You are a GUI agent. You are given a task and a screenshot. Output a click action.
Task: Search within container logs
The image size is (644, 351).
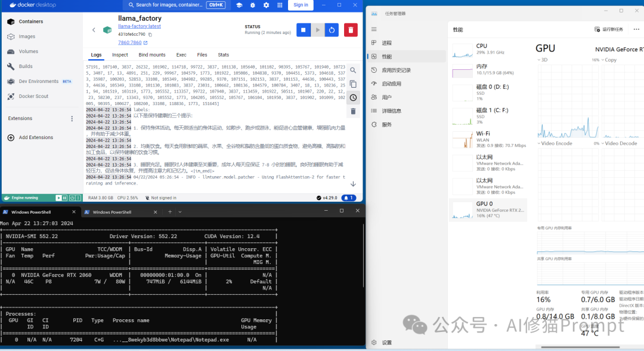click(x=353, y=70)
